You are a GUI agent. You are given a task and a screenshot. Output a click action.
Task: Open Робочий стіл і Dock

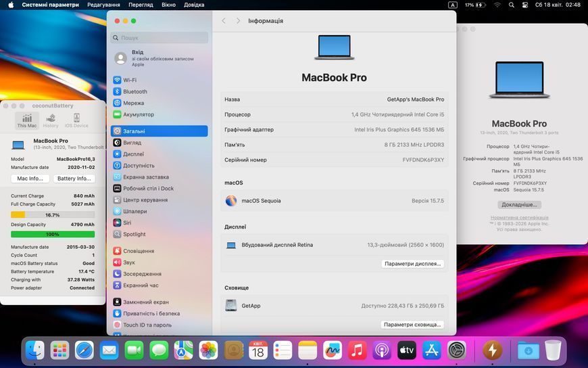pos(148,189)
